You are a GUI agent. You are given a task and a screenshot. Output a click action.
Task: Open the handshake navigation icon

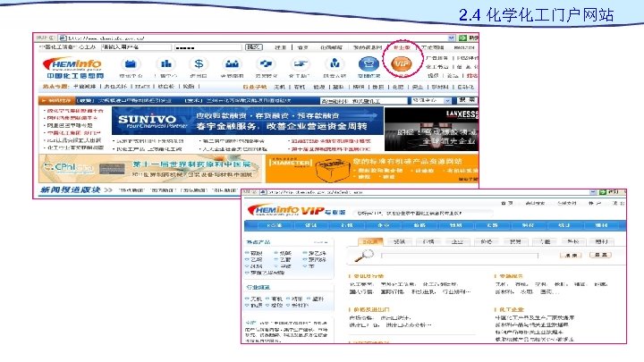tap(267, 64)
